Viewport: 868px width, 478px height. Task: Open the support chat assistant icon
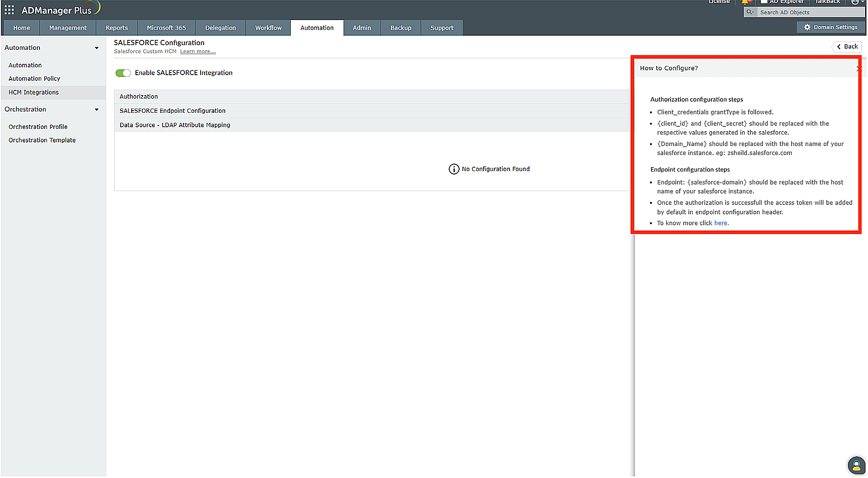pos(856,465)
